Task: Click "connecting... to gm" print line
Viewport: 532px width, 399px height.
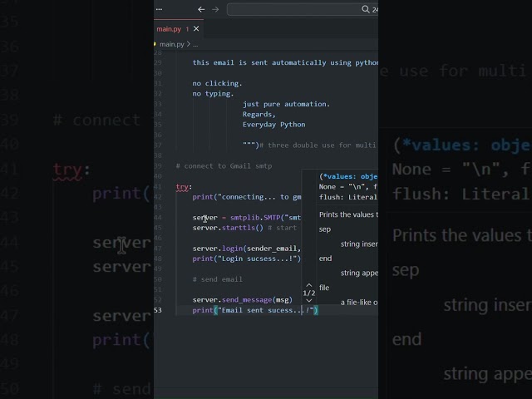Action: point(247,197)
